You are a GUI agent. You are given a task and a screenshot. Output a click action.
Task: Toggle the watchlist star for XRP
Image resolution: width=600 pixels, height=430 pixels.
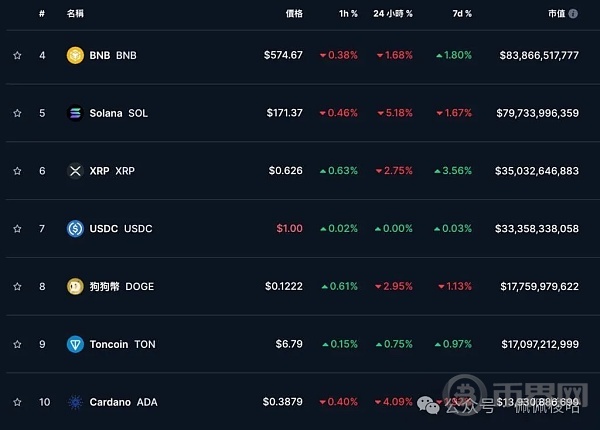[17, 171]
